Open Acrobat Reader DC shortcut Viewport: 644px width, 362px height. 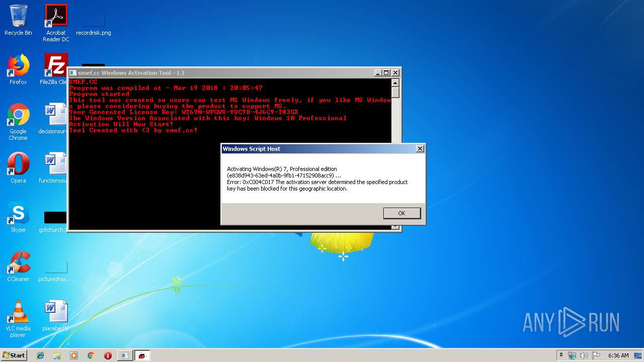(56, 23)
